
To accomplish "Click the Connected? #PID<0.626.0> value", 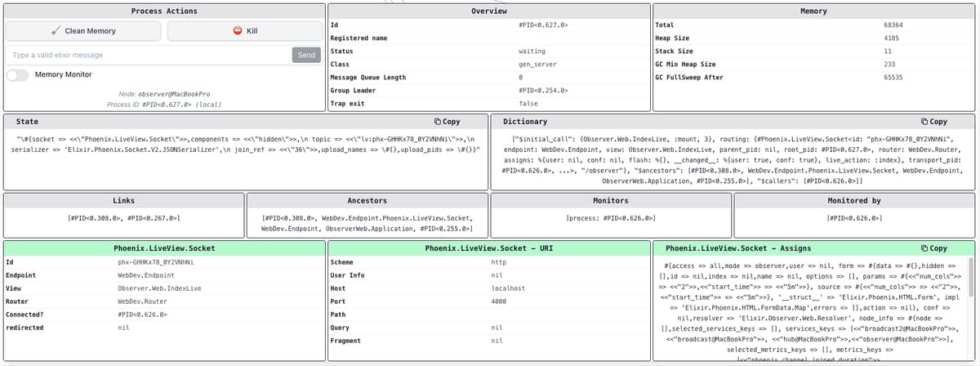I will [x=143, y=315].
